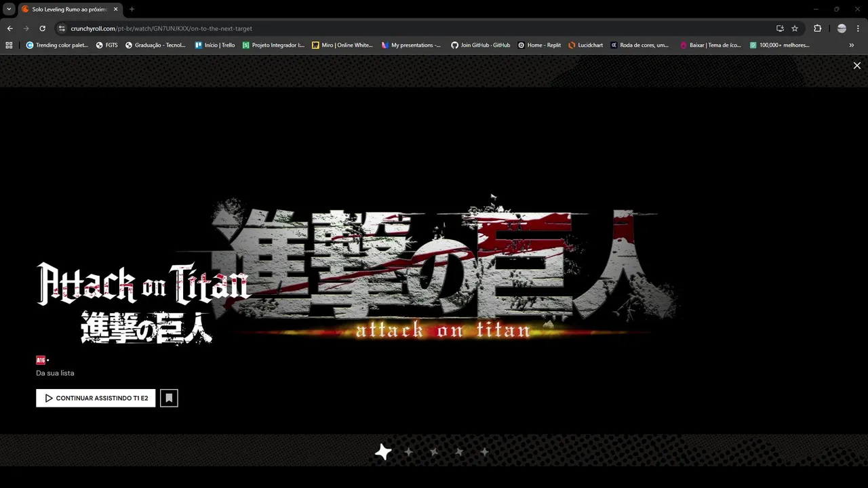Image resolution: width=868 pixels, height=488 pixels.
Task: Open the tab search dropdown arrow
Action: [x=9, y=9]
